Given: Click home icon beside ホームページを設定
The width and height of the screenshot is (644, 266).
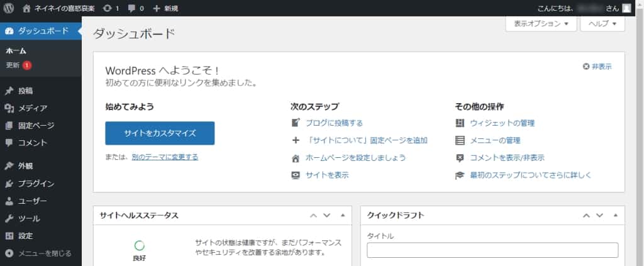Looking at the screenshot, I should pos(296,158).
